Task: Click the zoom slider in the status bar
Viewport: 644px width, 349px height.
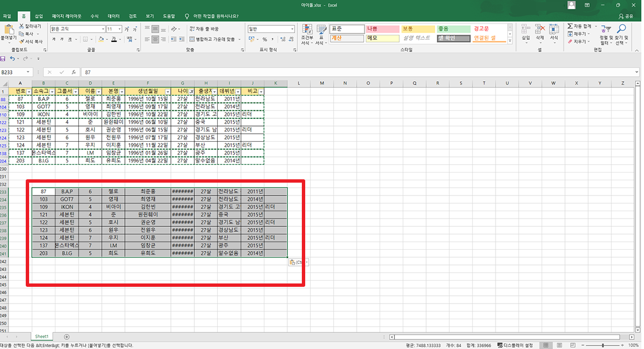Action: coord(603,345)
